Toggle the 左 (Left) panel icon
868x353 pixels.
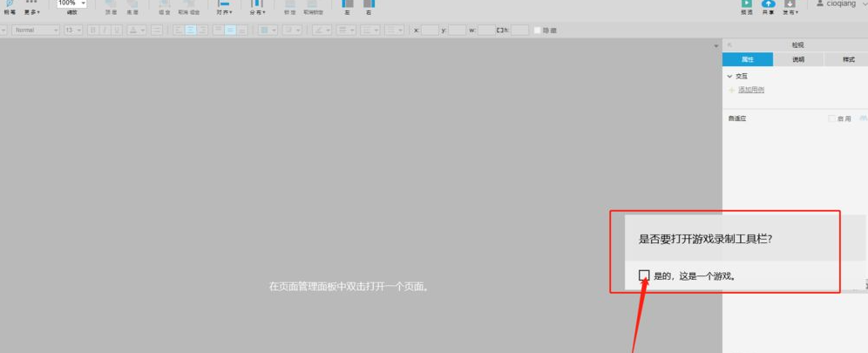[347, 5]
